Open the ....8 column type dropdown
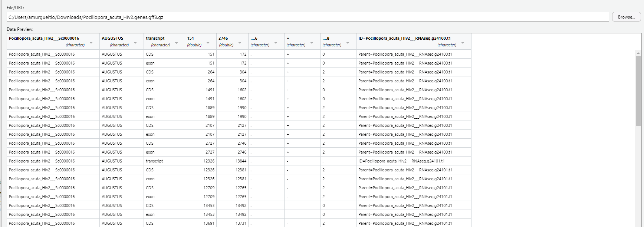 tap(348, 43)
